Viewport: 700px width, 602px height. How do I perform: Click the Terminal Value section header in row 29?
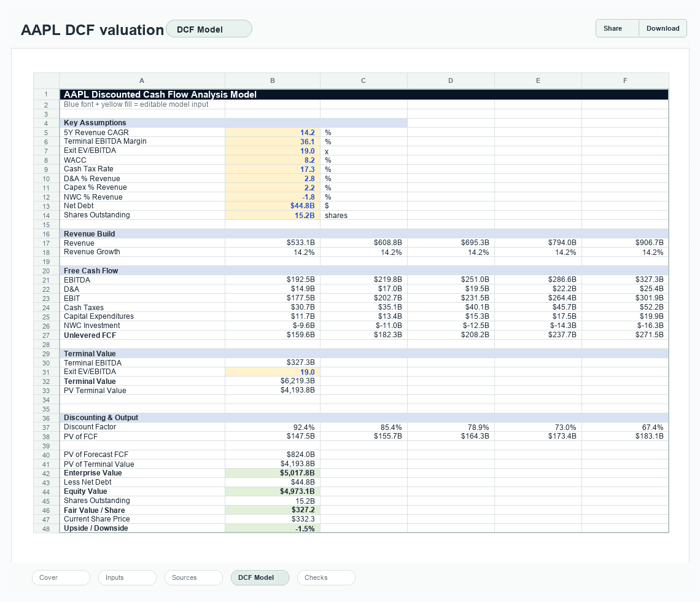click(364, 353)
